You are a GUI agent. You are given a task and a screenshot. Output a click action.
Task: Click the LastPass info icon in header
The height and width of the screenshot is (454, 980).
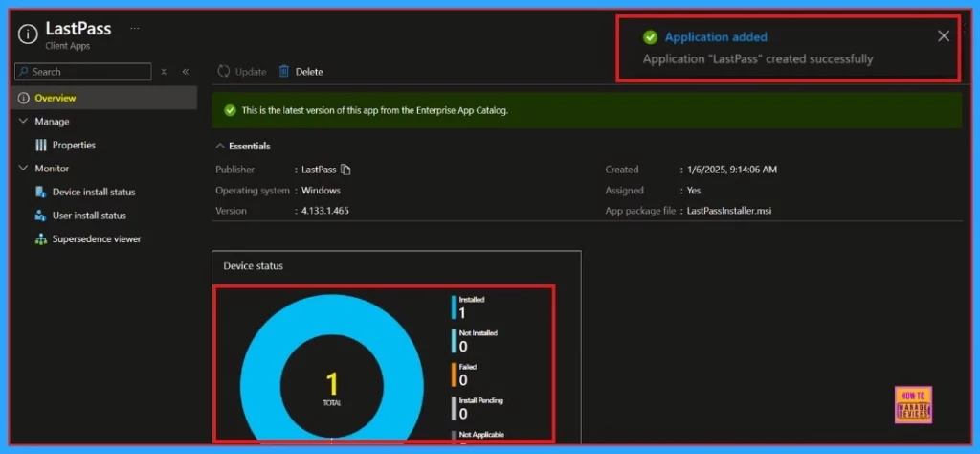tap(28, 35)
